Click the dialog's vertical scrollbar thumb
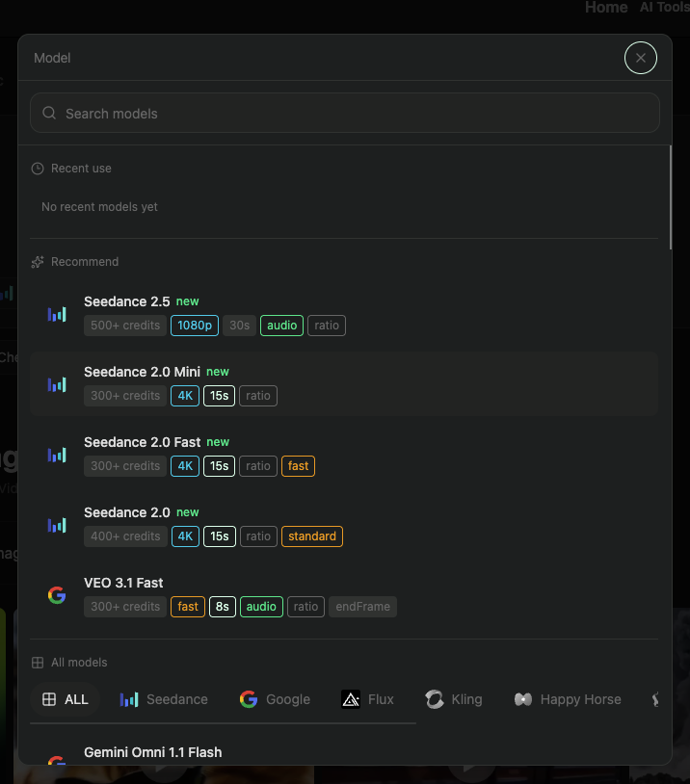 pyautogui.click(x=671, y=197)
